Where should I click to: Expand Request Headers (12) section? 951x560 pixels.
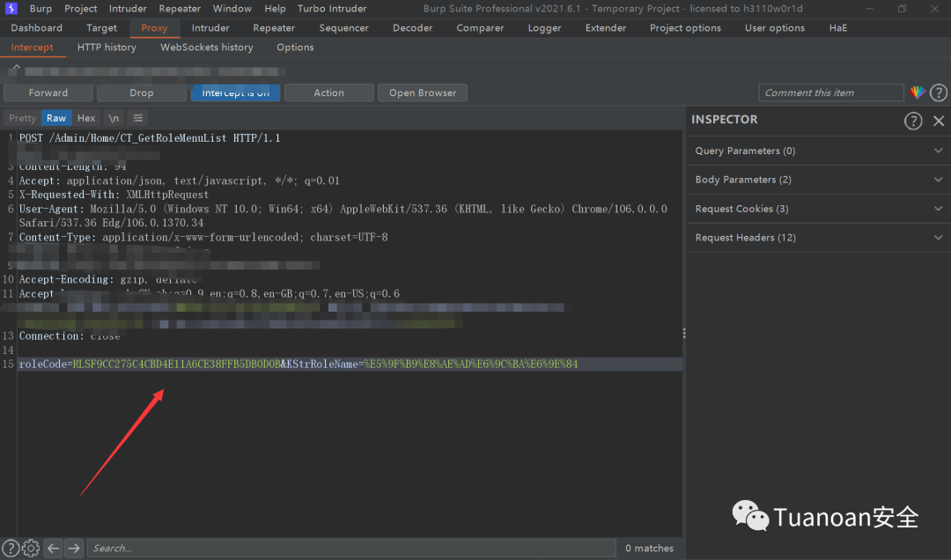819,237
